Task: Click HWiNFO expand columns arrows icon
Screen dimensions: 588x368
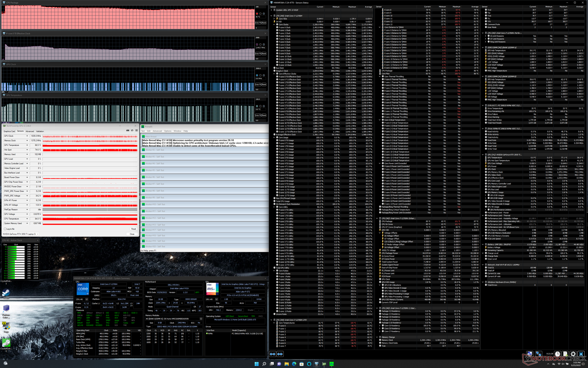Action: (273, 354)
